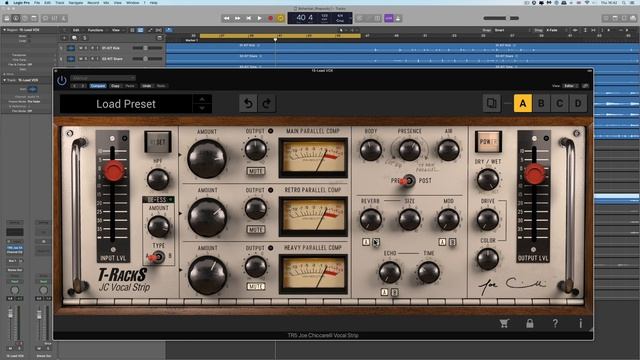This screenshot has height=360, width=640.
Task: Step to next preset with down arrow
Action: (x=202, y=108)
